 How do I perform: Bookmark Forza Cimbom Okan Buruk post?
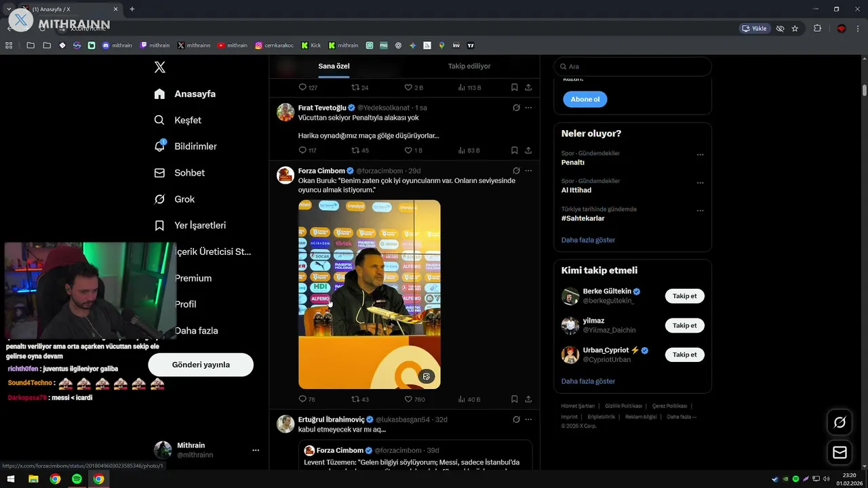click(x=515, y=399)
